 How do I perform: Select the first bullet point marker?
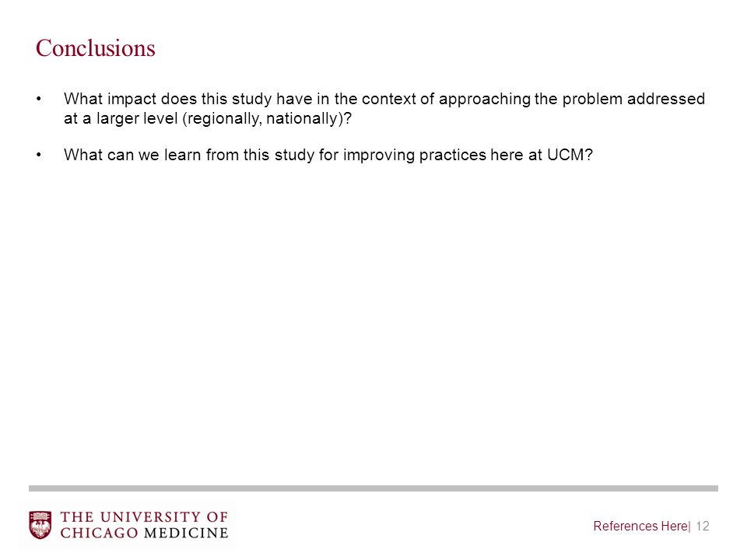point(39,99)
